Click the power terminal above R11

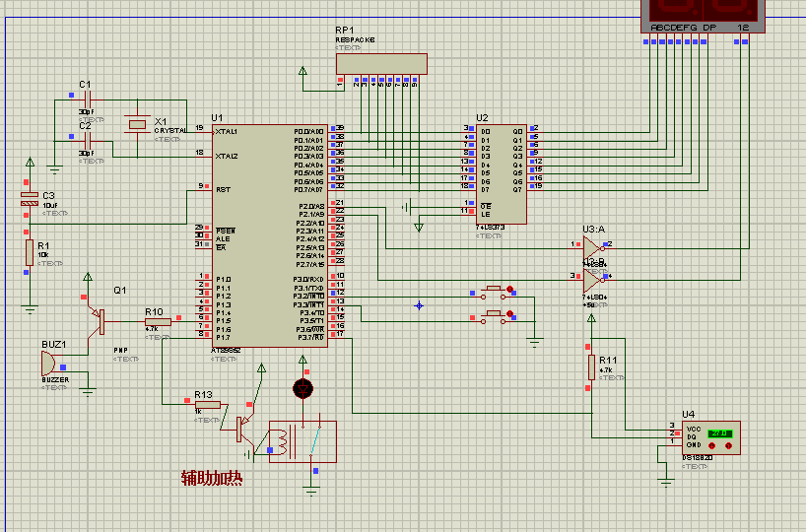tap(591, 318)
